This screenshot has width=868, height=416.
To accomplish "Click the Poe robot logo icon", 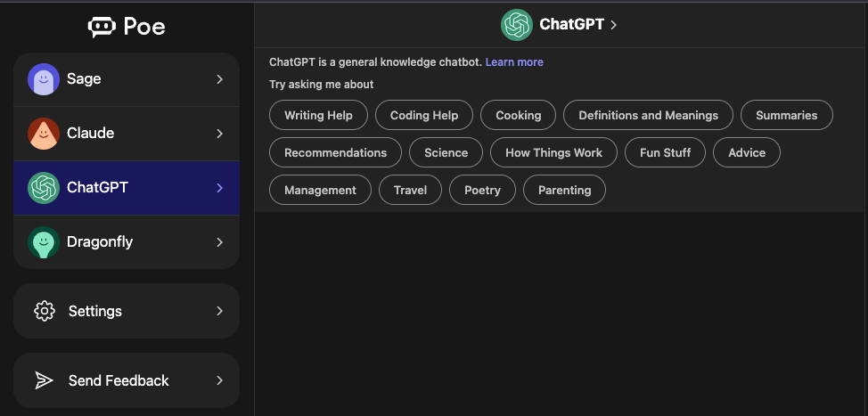I will point(102,27).
